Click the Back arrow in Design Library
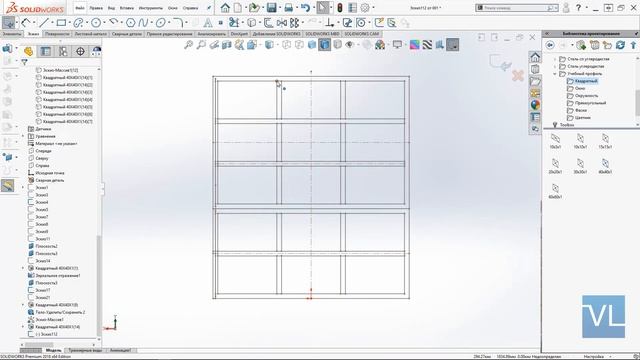 pos(550,45)
